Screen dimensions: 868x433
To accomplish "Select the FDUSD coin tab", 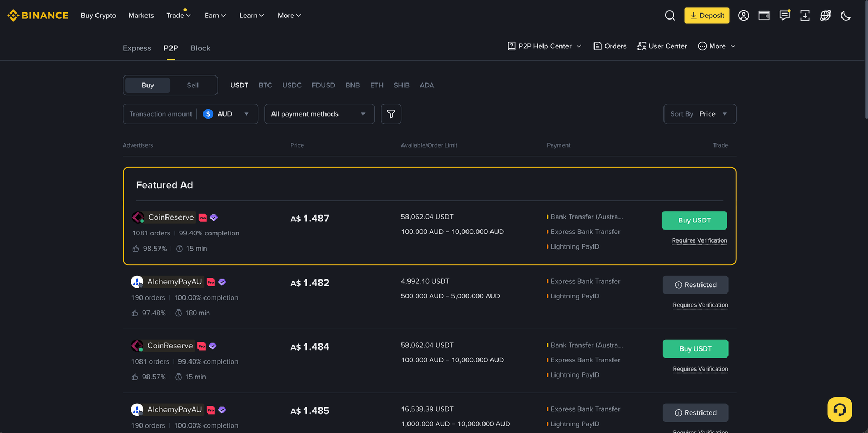I will click(323, 85).
